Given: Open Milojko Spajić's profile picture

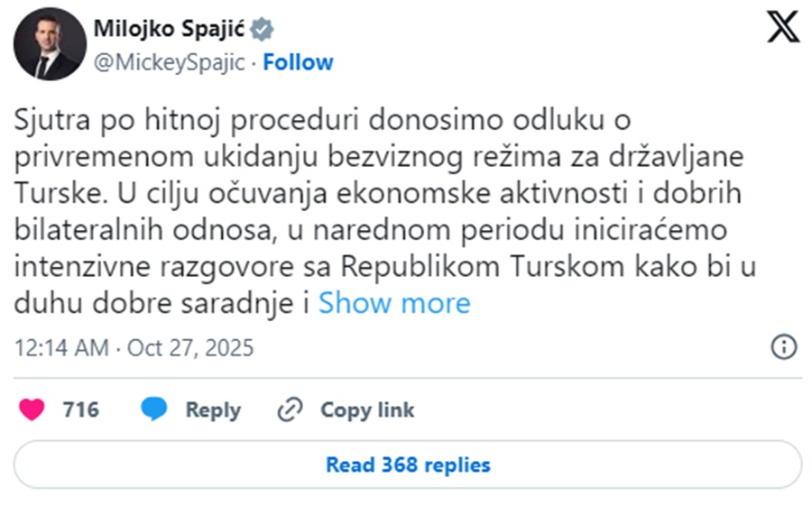Looking at the screenshot, I should coord(44,48).
